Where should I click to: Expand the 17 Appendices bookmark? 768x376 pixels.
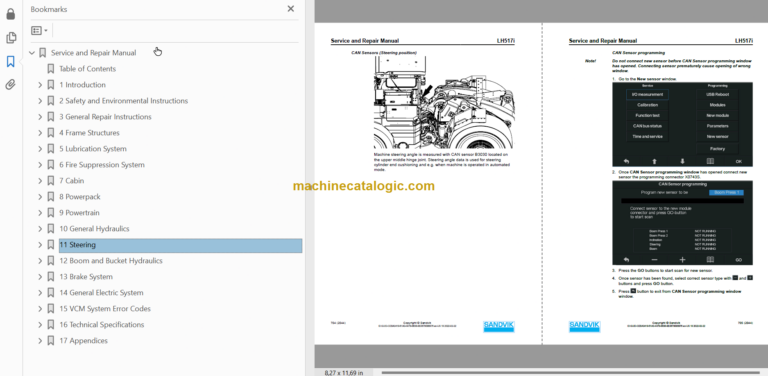(x=40, y=341)
